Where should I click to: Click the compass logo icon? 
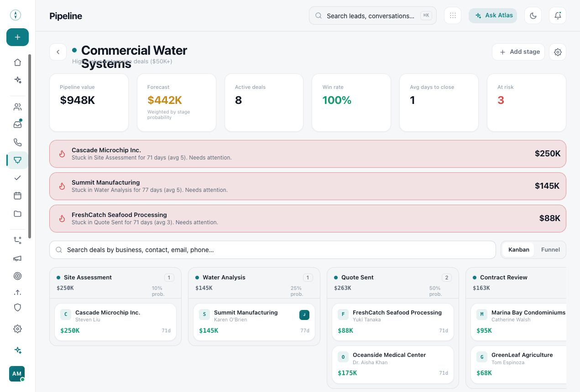(x=16, y=15)
